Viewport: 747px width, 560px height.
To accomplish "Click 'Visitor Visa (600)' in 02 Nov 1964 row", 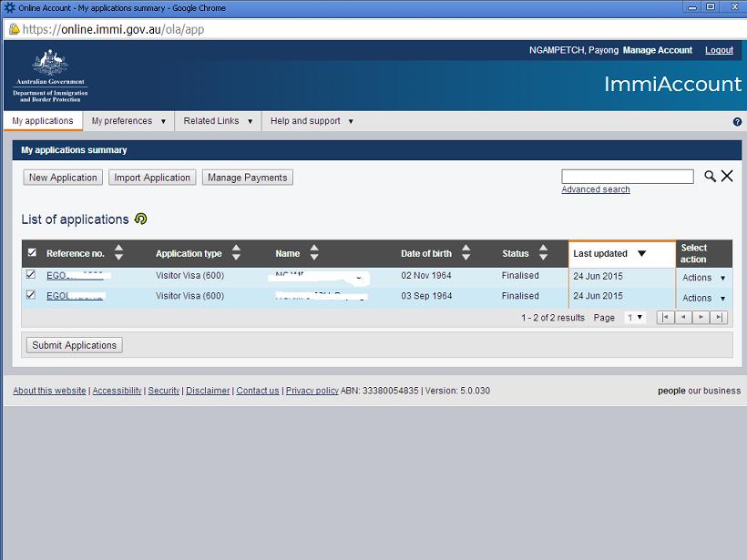I will (189, 275).
